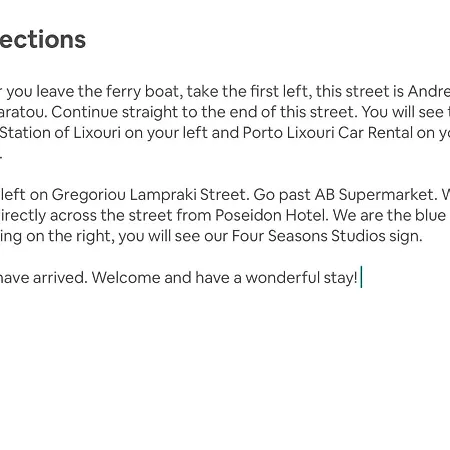Click the words 'have arrived.'

(43, 278)
